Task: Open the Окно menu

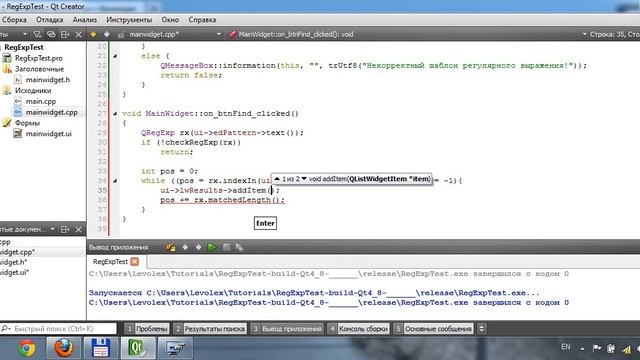Action: point(170,20)
